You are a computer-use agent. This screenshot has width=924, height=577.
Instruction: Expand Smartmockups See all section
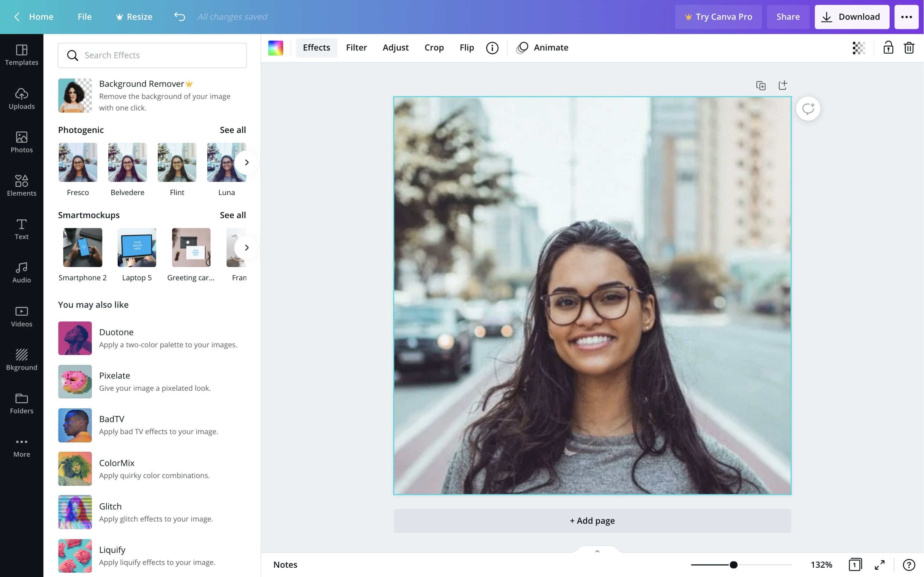pyautogui.click(x=233, y=215)
